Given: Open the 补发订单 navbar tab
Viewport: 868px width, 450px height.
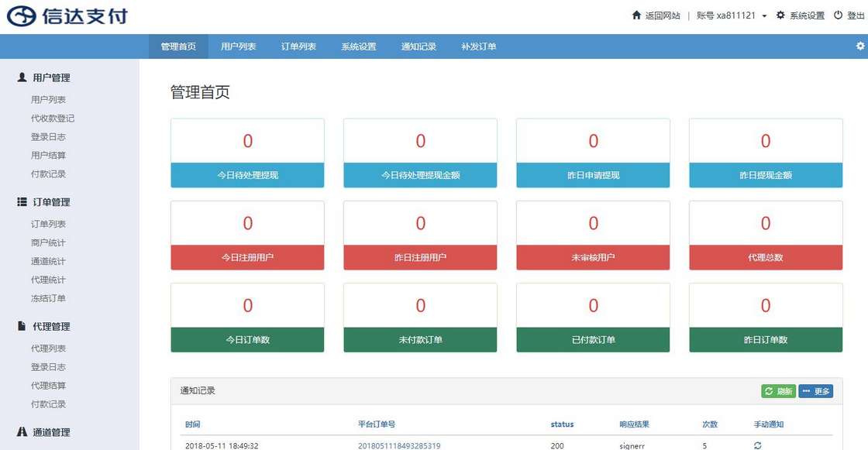Looking at the screenshot, I should pyautogui.click(x=479, y=46).
